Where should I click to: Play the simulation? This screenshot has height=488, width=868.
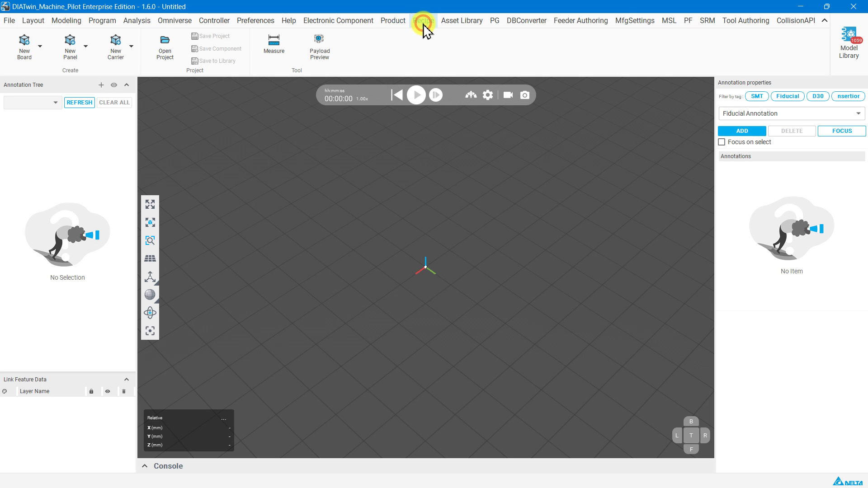coord(416,95)
